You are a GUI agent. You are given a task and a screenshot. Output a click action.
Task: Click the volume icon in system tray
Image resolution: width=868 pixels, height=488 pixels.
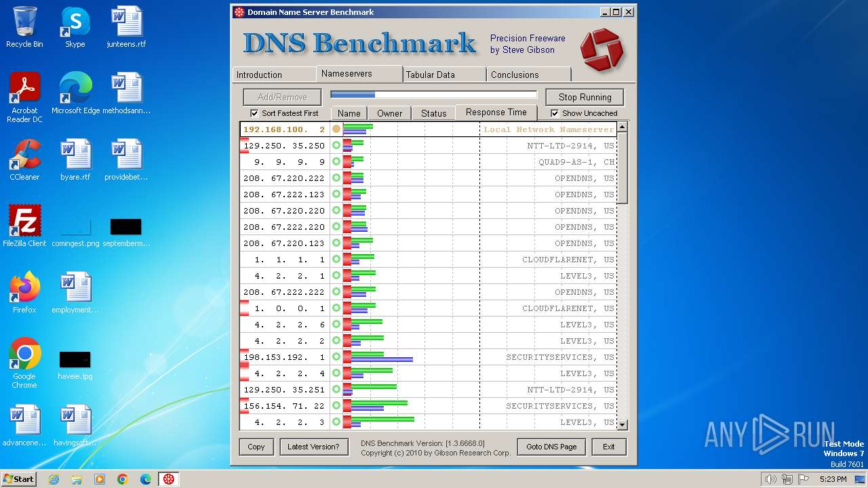coord(770,479)
